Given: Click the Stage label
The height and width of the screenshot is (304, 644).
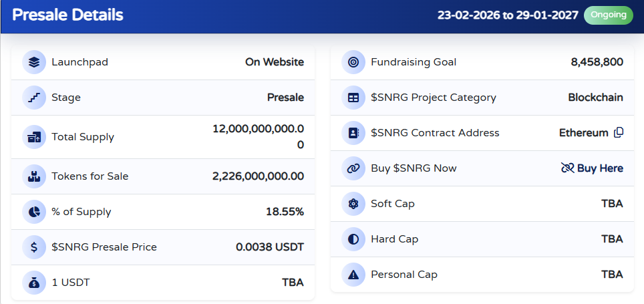Looking at the screenshot, I should [x=66, y=98].
